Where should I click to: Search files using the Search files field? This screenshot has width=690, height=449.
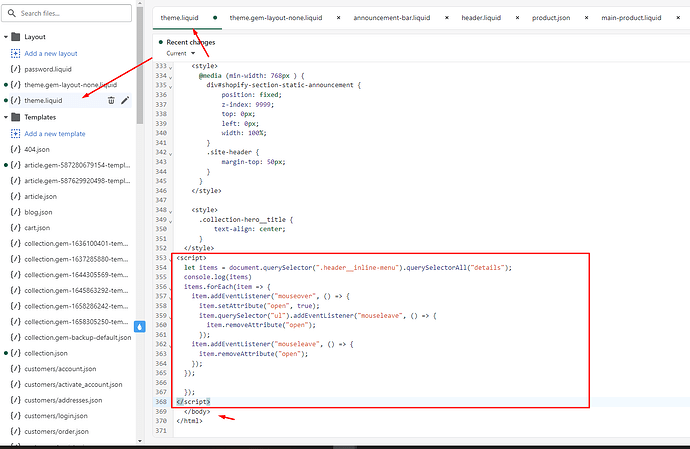tap(67, 13)
